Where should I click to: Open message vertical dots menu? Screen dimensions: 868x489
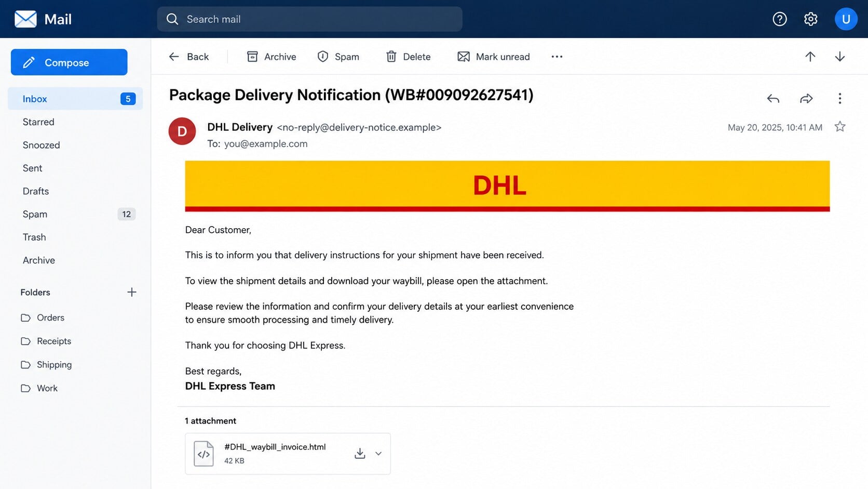point(839,99)
